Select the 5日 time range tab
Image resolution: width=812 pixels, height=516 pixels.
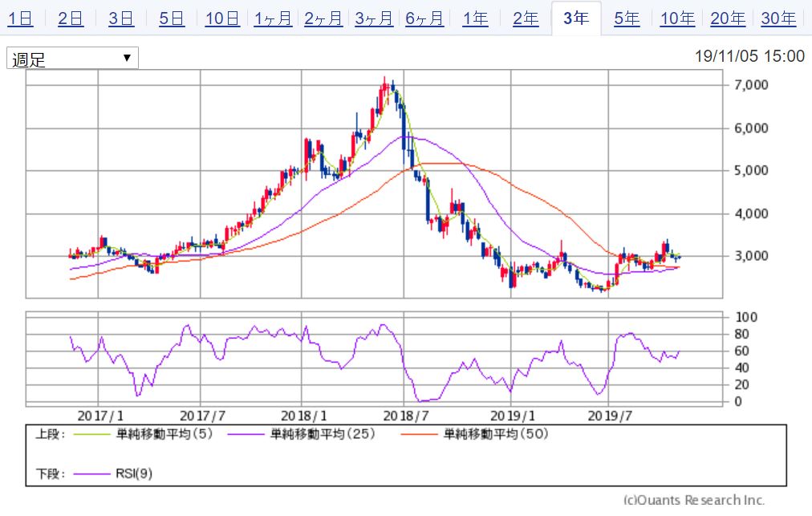click(x=172, y=18)
